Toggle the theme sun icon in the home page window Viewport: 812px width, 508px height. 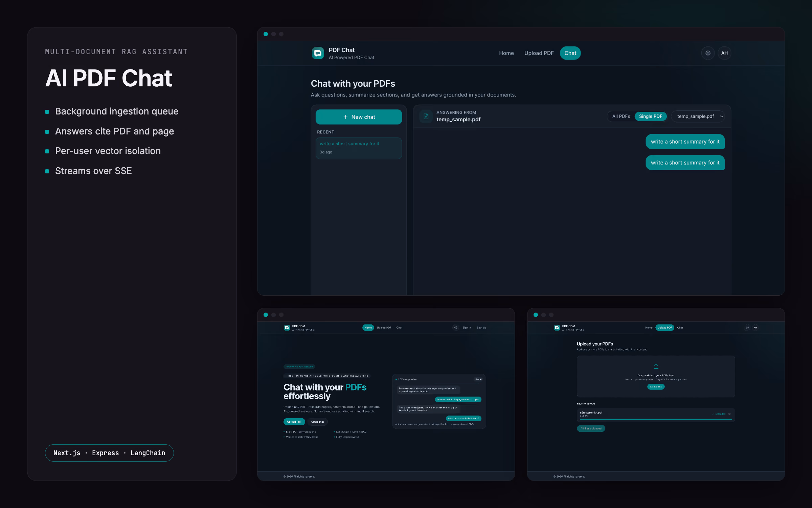tap(456, 327)
